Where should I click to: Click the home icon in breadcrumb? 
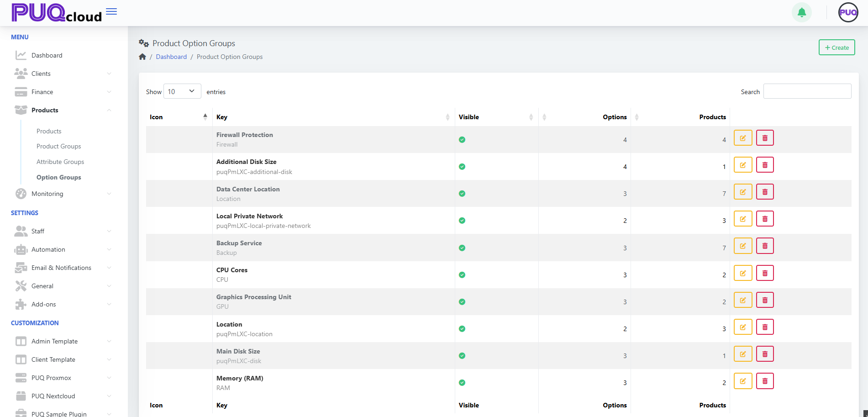(142, 57)
